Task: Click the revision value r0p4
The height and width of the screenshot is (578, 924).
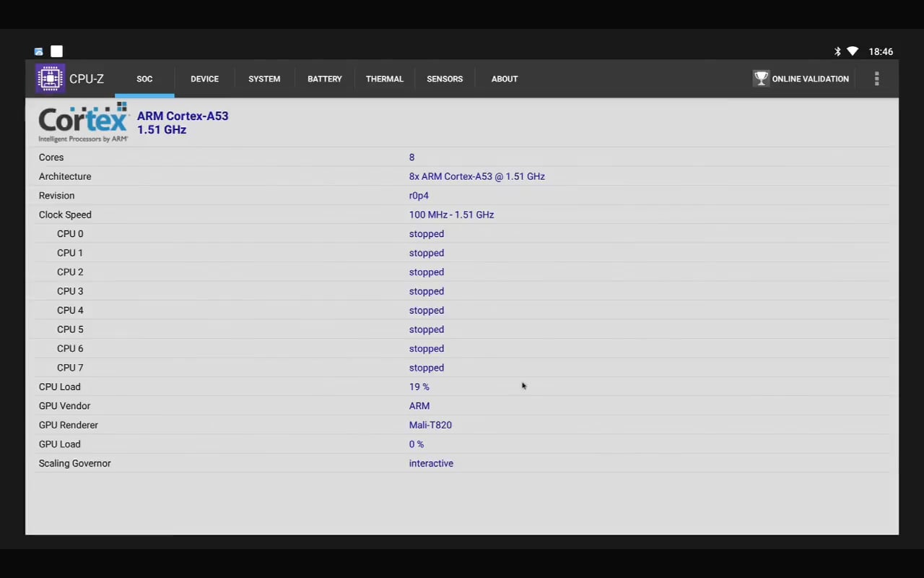Action: 419,196
